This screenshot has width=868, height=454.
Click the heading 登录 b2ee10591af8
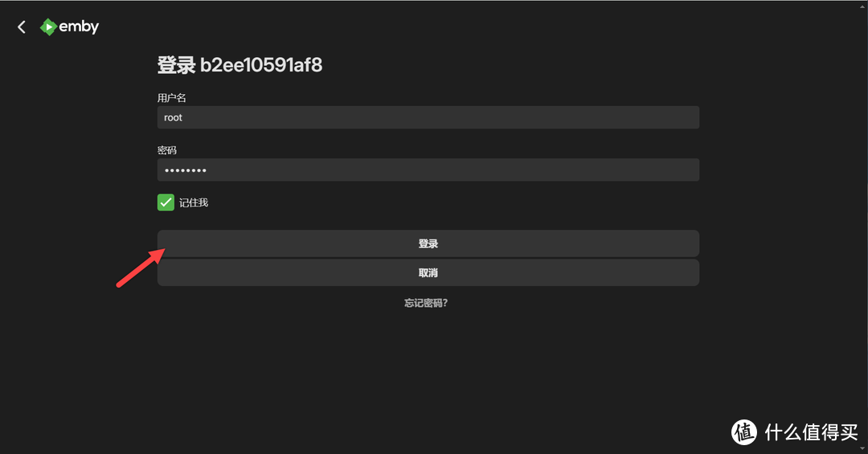coord(240,65)
